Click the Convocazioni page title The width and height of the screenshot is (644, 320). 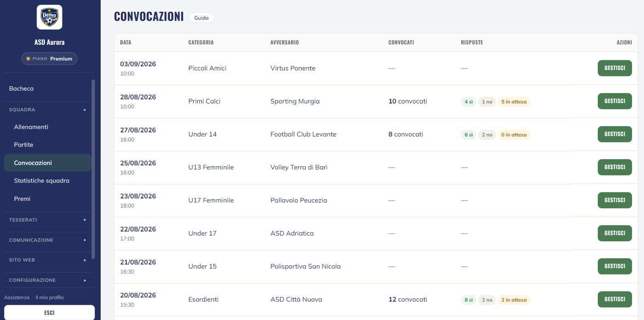pyautogui.click(x=149, y=17)
